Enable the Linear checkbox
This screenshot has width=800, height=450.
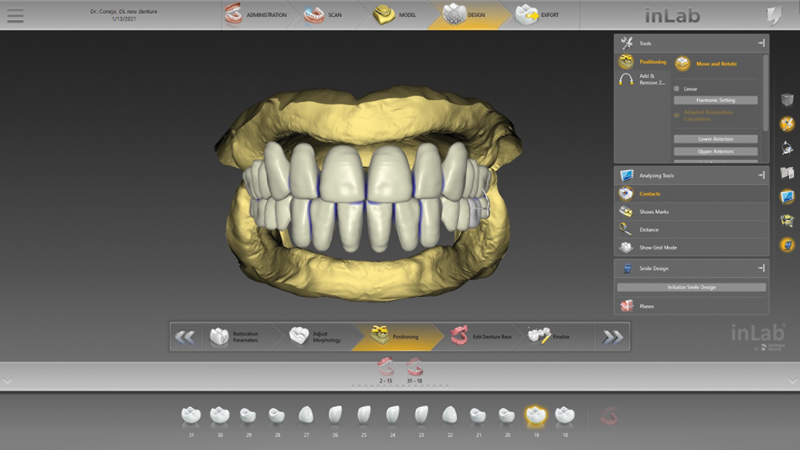coord(677,89)
